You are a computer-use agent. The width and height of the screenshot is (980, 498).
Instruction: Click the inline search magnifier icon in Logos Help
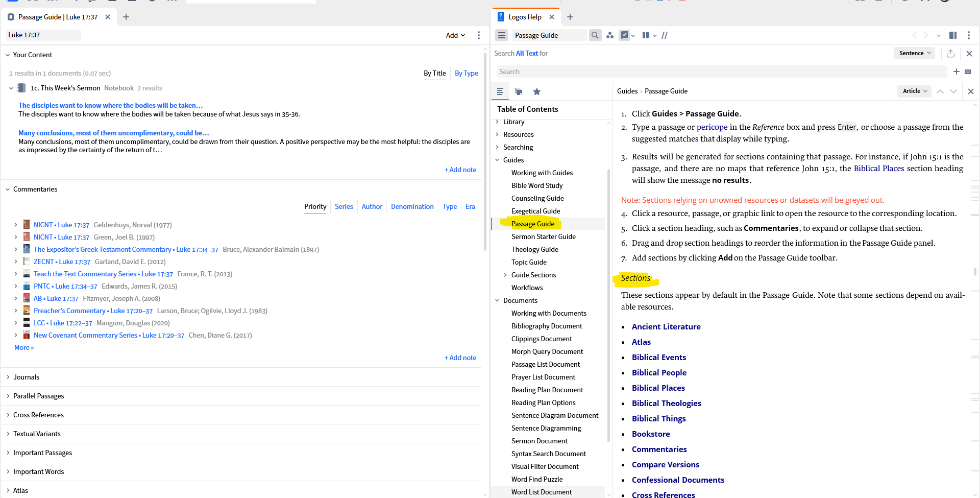(595, 35)
